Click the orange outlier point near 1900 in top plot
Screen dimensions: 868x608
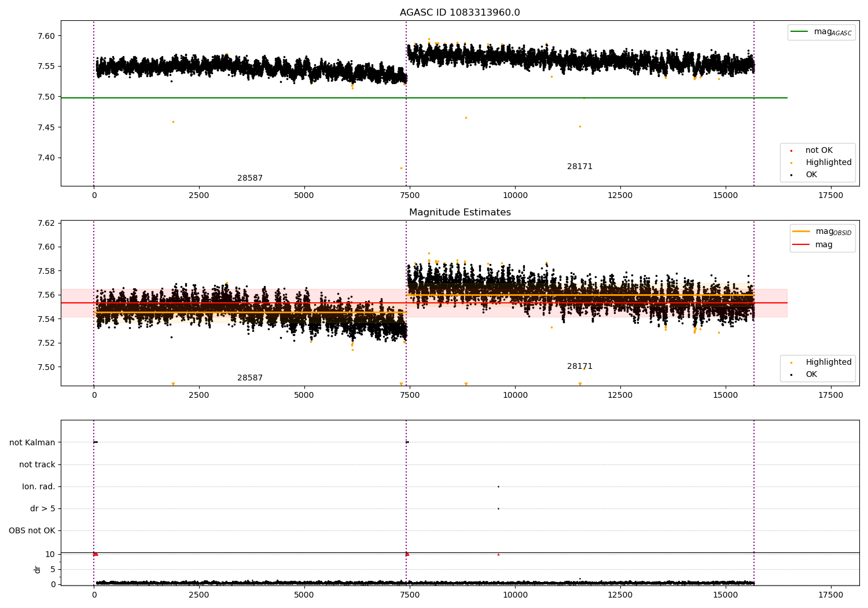point(173,122)
